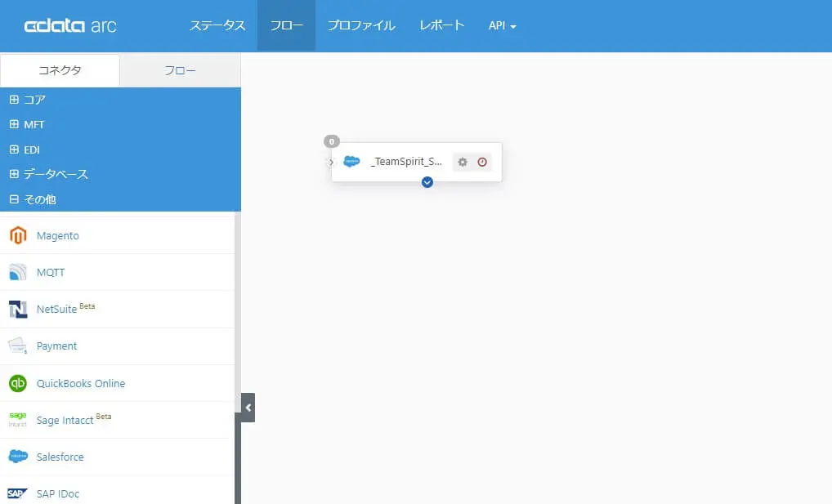
Task: Switch to the フロー sidebar tab
Action: 180,70
